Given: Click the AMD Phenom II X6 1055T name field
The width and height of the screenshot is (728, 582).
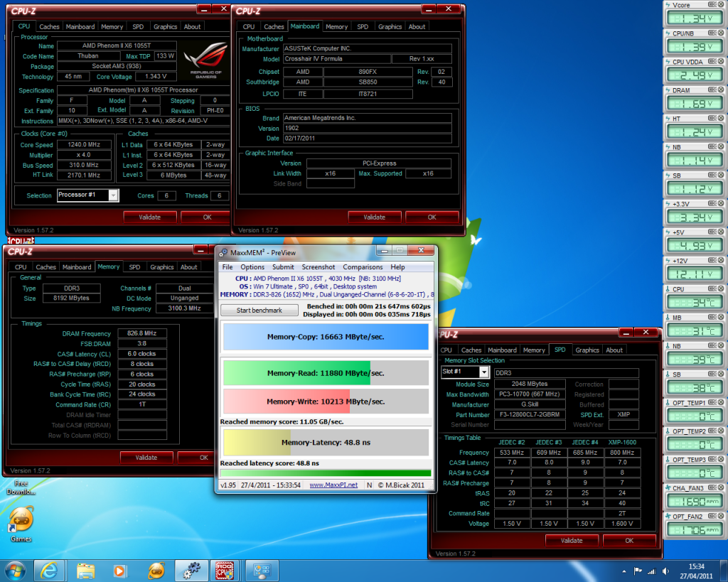Looking at the screenshot, I should point(117,45).
